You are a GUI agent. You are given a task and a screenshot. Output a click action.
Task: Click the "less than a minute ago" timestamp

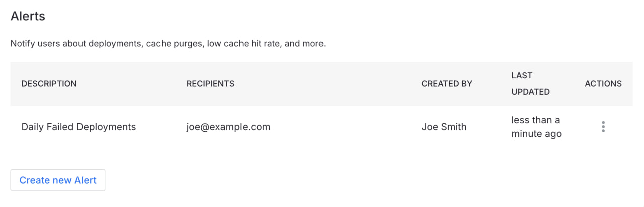tap(536, 127)
